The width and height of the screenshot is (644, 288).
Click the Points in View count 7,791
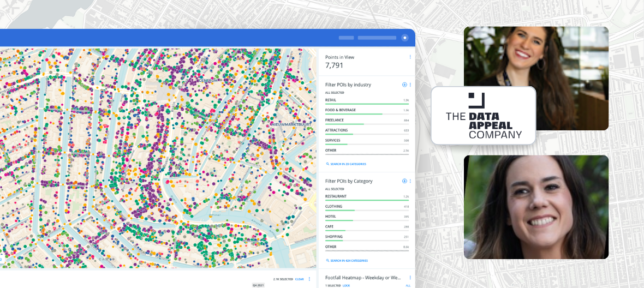[x=335, y=65]
